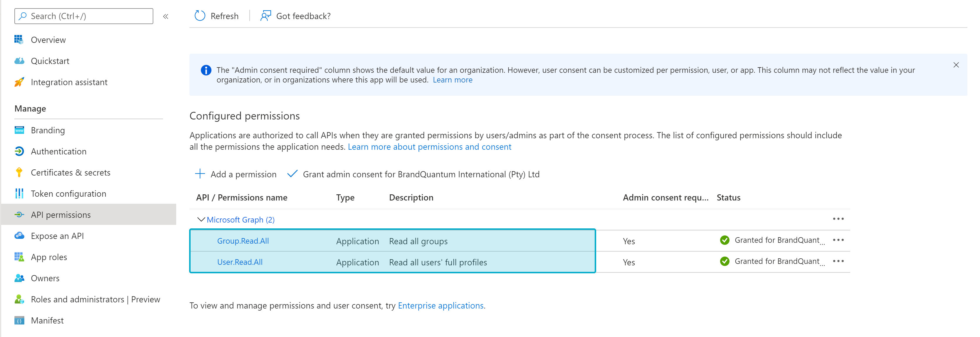980x337 pixels.
Task: Click the Expose an API cloud icon
Action: pos(19,236)
